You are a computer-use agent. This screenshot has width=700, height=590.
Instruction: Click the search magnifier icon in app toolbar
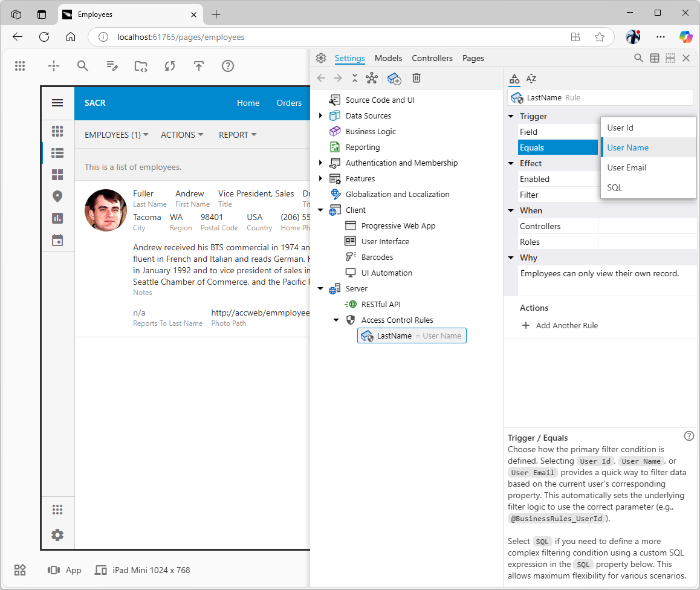point(83,66)
